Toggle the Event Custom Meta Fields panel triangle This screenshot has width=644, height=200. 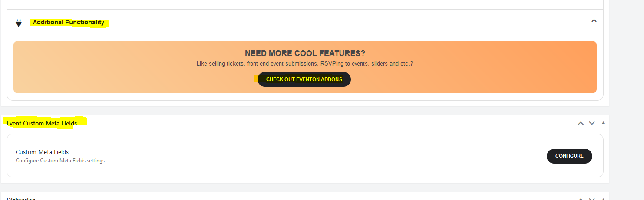603,123
